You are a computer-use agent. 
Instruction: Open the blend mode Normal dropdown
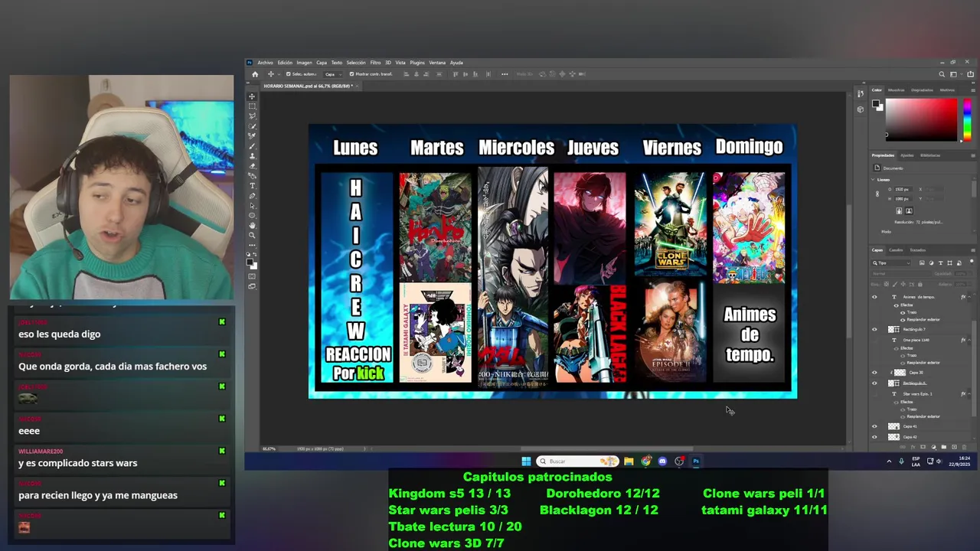[900, 273]
